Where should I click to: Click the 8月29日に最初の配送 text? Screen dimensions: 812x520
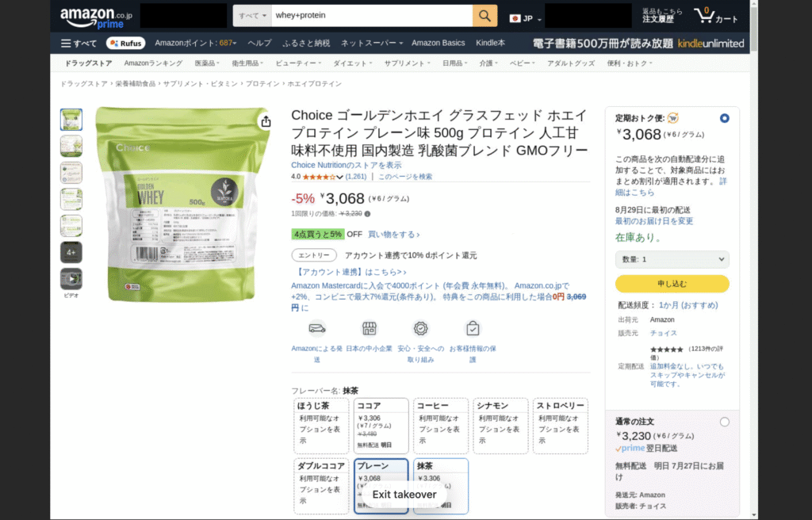653,210
